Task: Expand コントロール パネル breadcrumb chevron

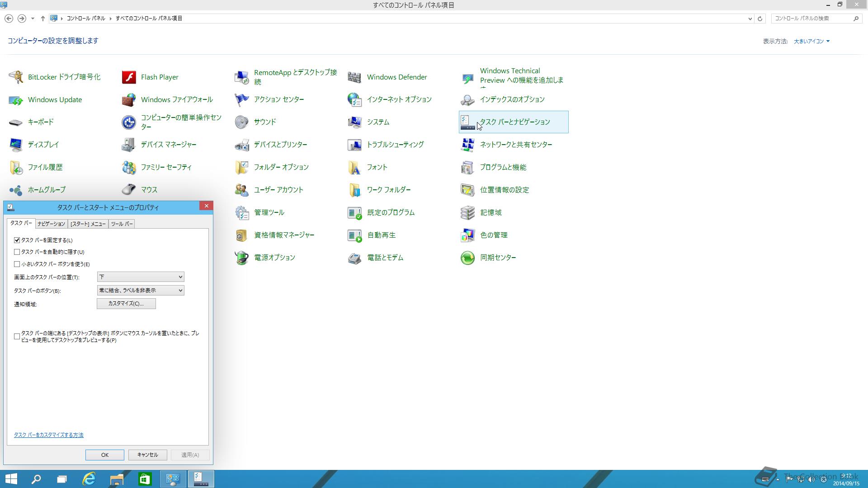Action: (110, 19)
